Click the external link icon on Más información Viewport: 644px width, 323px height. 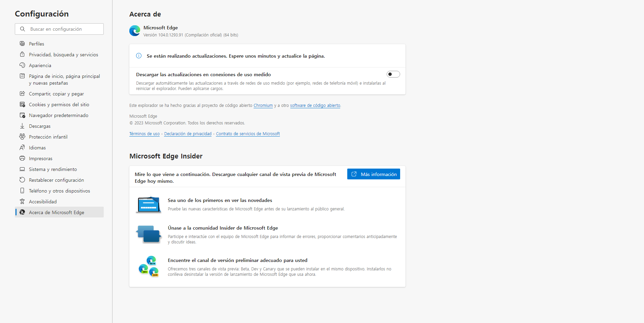[354, 174]
